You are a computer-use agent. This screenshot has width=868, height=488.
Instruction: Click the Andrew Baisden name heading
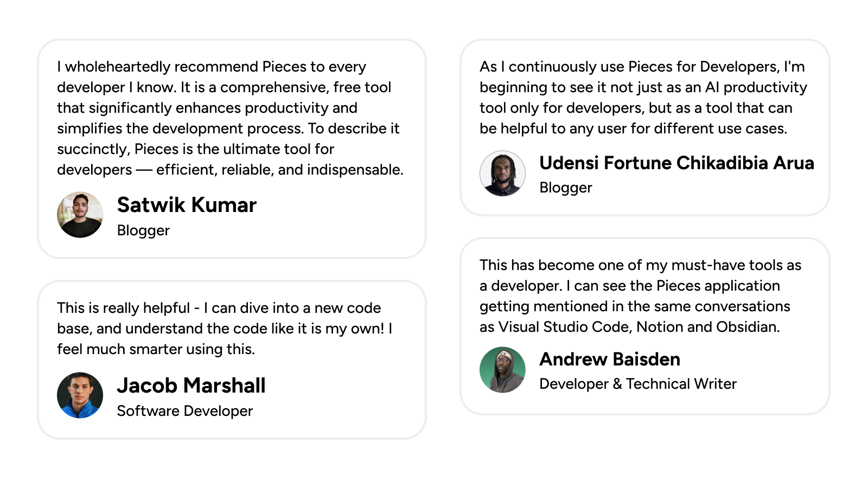(x=610, y=359)
